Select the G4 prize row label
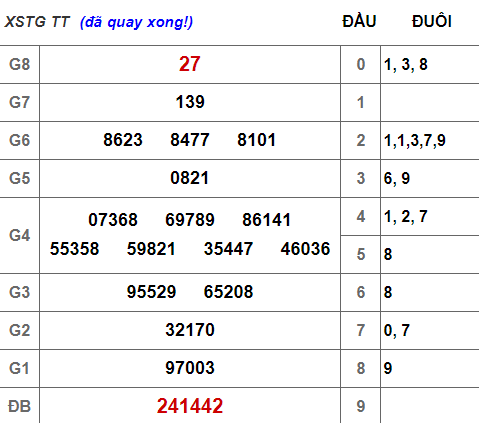 pyautogui.click(x=20, y=235)
